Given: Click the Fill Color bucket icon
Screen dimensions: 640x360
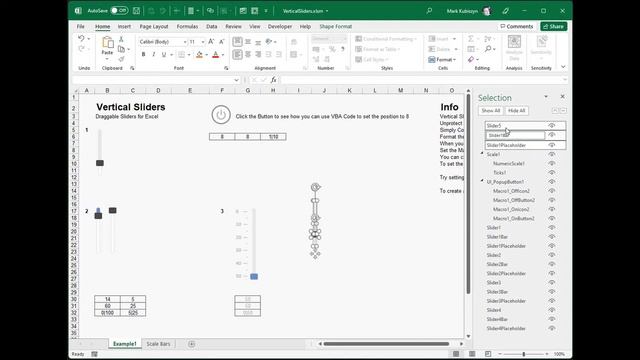Looking at the screenshot, I should (199, 55).
